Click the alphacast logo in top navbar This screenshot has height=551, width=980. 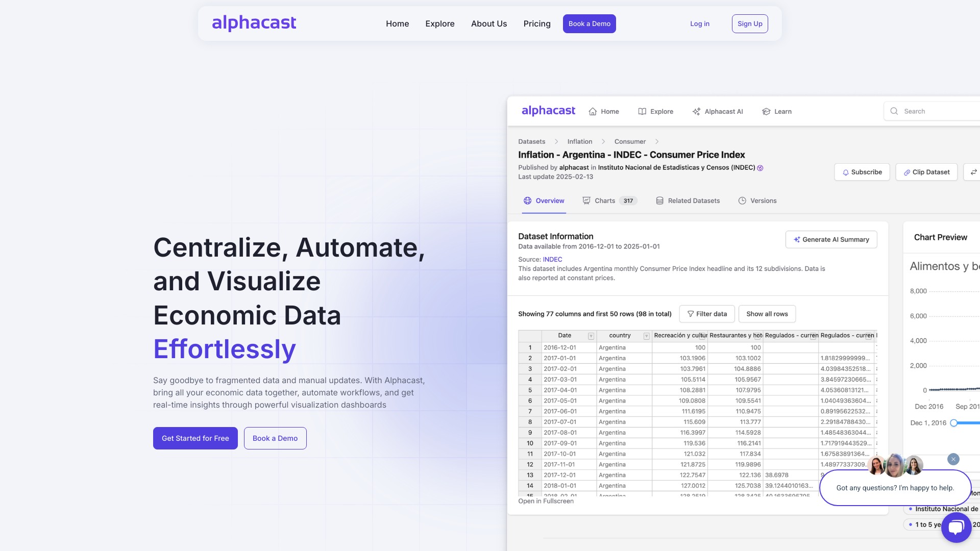click(x=254, y=23)
